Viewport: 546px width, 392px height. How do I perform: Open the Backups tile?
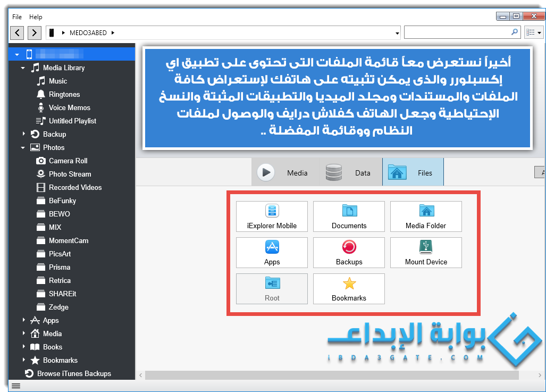point(349,253)
